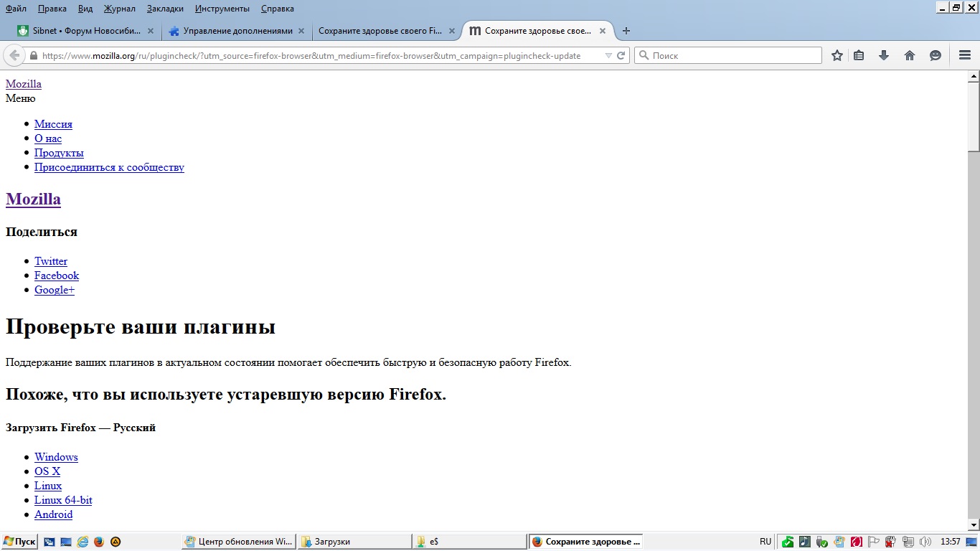Open the downloads arrow icon

coord(884,55)
